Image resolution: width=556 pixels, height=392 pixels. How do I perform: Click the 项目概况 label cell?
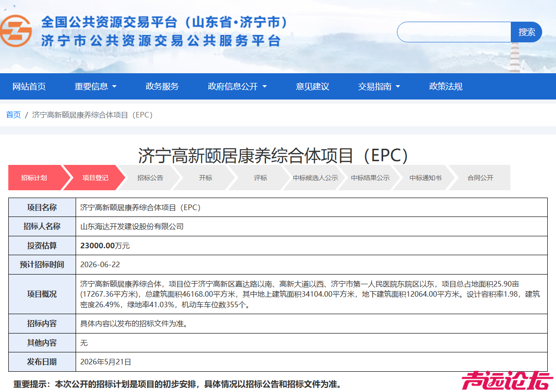click(x=42, y=294)
